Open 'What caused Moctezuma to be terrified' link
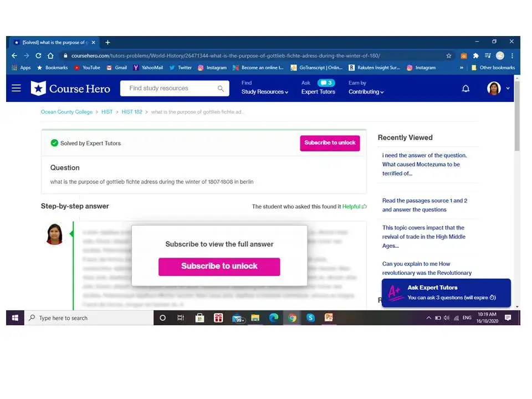 click(424, 165)
